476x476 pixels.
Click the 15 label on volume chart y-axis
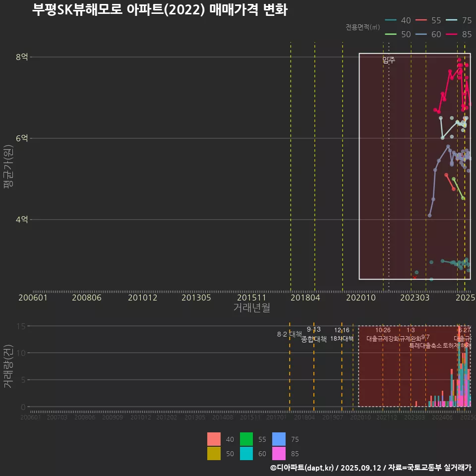[x=21, y=326]
